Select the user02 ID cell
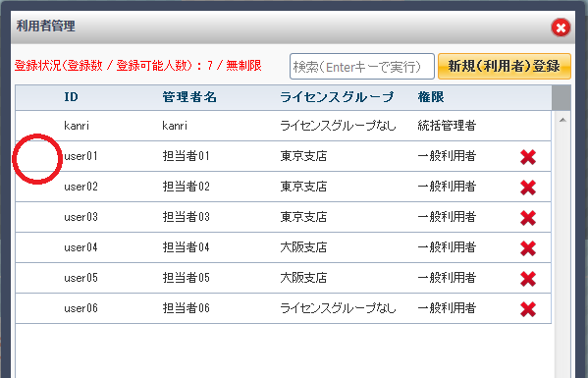 81,187
